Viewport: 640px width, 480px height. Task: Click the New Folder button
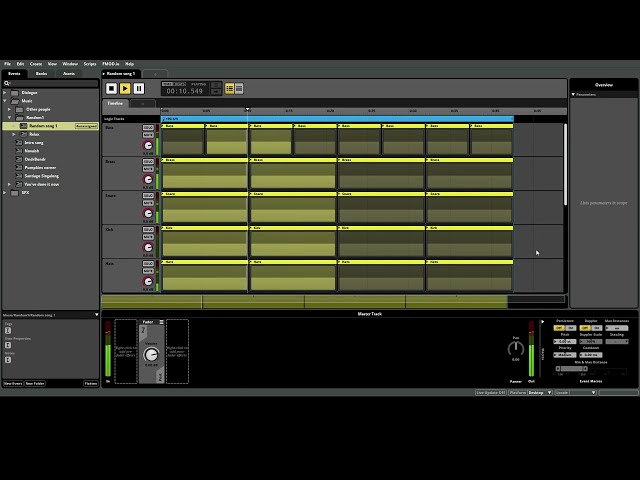tap(35, 384)
